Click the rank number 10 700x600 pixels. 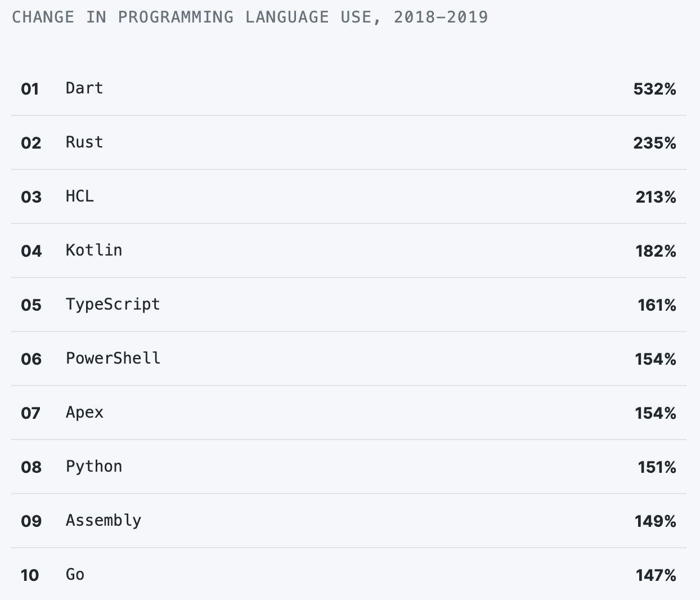click(x=30, y=575)
